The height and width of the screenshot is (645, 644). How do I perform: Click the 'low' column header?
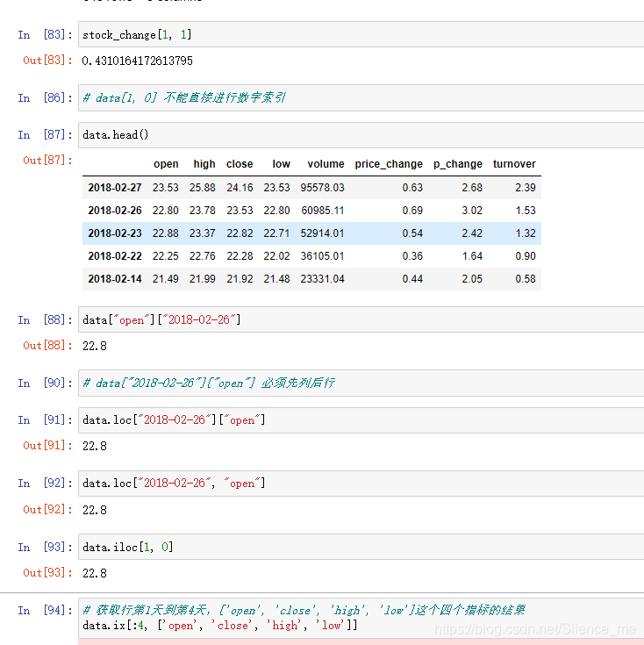pos(282,164)
